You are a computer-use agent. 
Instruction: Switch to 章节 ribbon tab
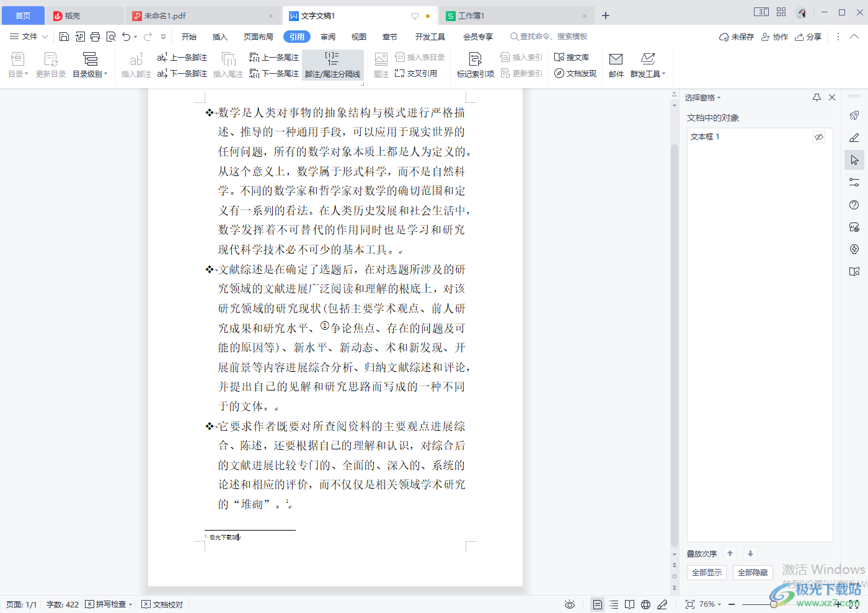pyautogui.click(x=390, y=37)
